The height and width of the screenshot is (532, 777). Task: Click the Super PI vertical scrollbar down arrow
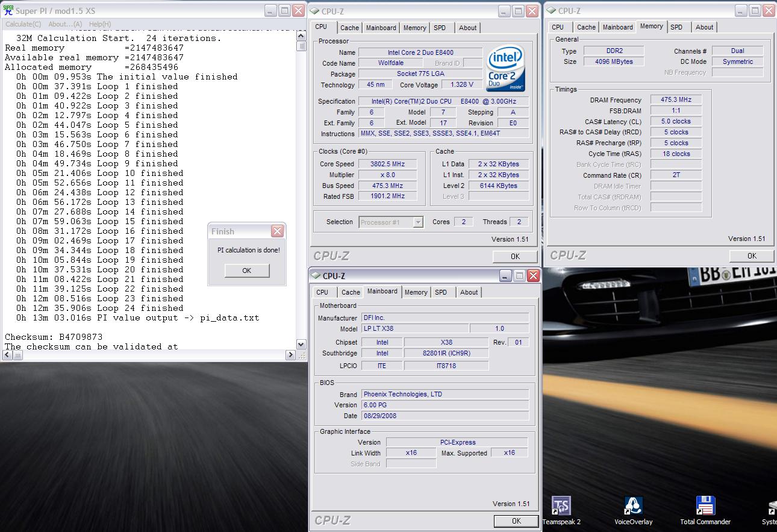coord(301,344)
